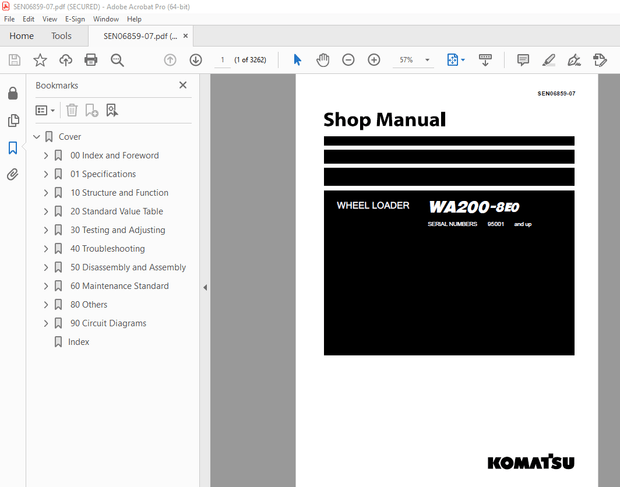Select the SEN06859-07.pdf document tab

[x=140, y=36]
